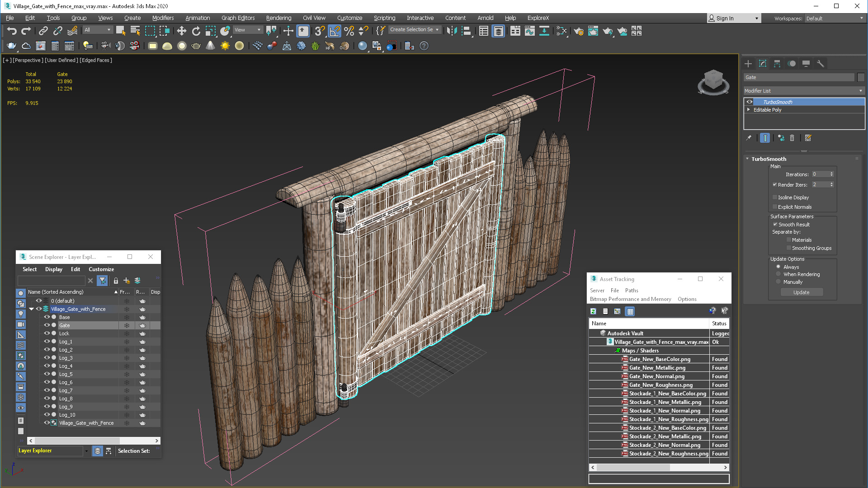868x488 pixels.
Task: Click the Select by Name icon
Action: (x=135, y=31)
